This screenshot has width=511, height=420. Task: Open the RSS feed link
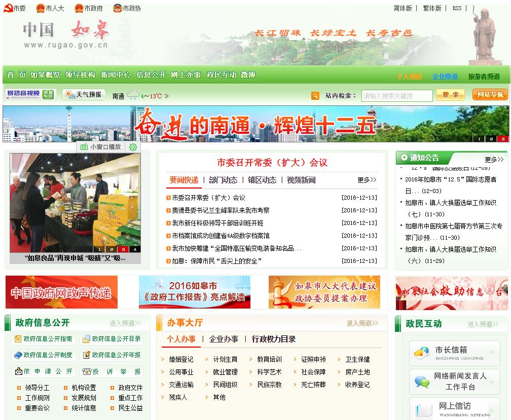pyautogui.click(x=457, y=8)
